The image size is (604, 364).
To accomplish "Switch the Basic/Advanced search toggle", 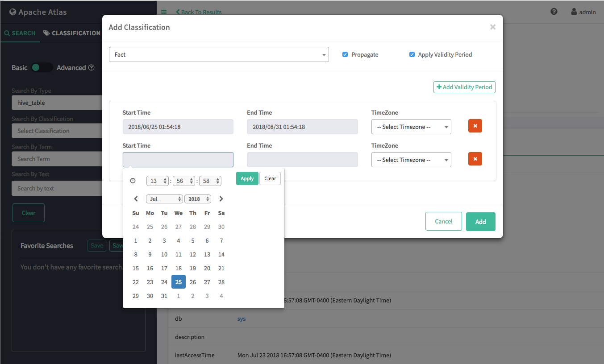I will (42, 68).
